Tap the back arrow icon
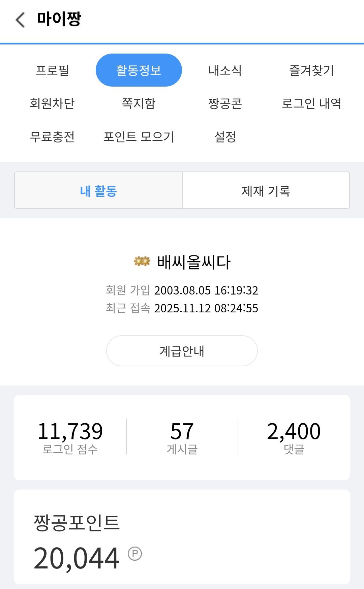This screenshot has height=589, width=364. pos(21,20)
